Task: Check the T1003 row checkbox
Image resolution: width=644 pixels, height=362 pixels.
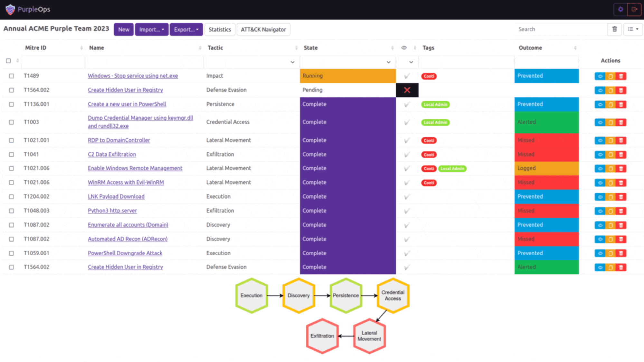Action: click(11, 122)
